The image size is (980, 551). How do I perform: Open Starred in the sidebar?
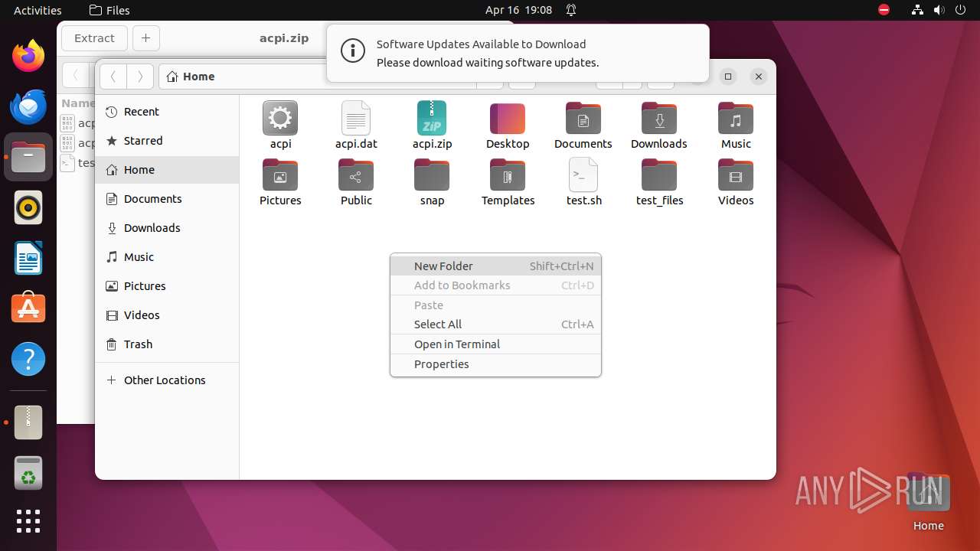tap(167, 141)
